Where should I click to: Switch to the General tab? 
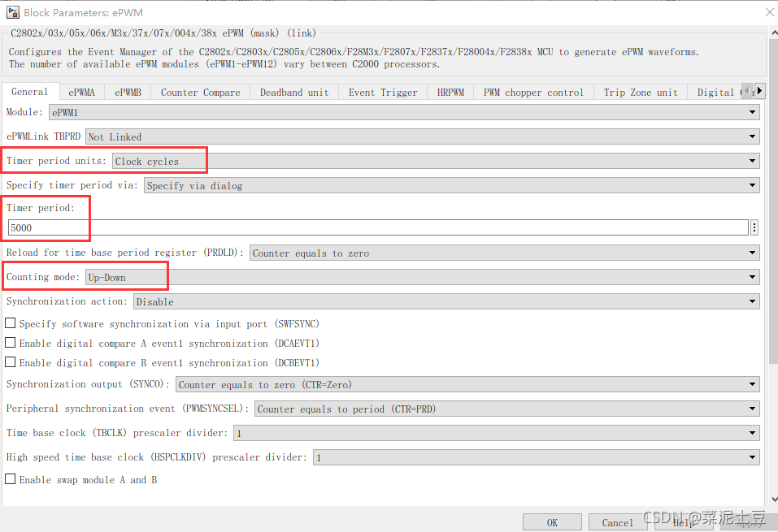tap(30, 92)
